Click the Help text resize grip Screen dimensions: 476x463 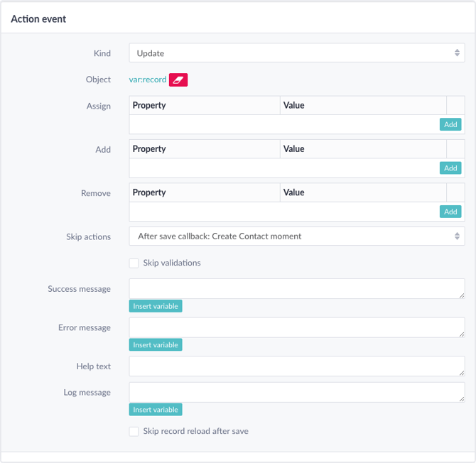coord(461,374)
